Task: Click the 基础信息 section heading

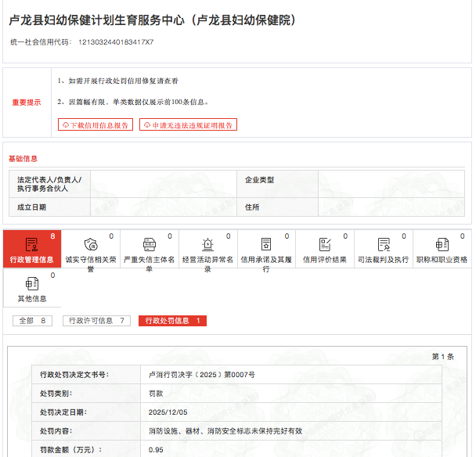Action: pos(23,159)
